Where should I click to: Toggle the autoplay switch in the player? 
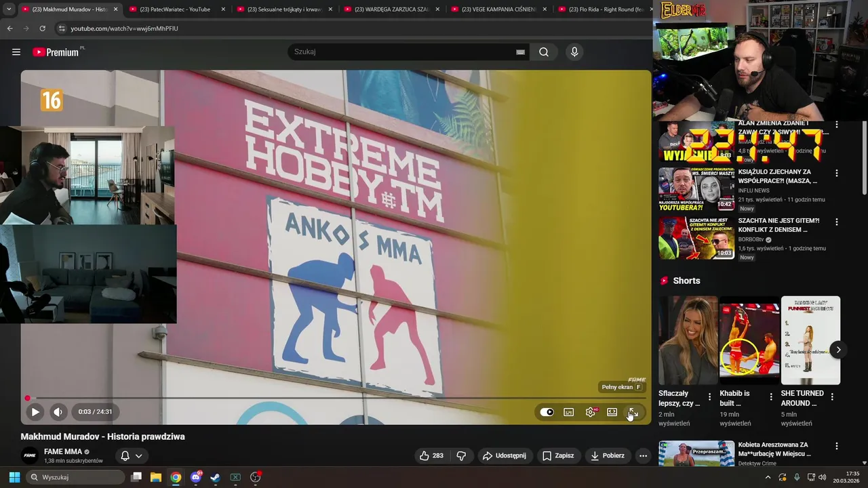click(547, 412)
